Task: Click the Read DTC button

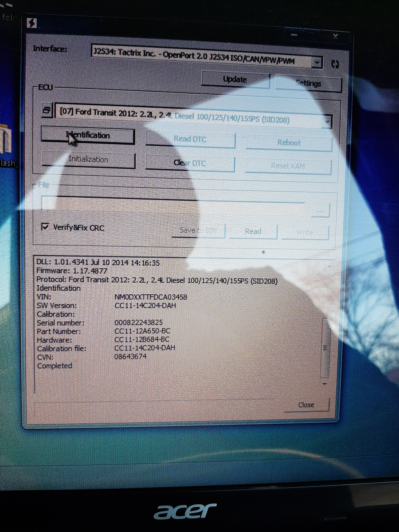Action: 190,139
